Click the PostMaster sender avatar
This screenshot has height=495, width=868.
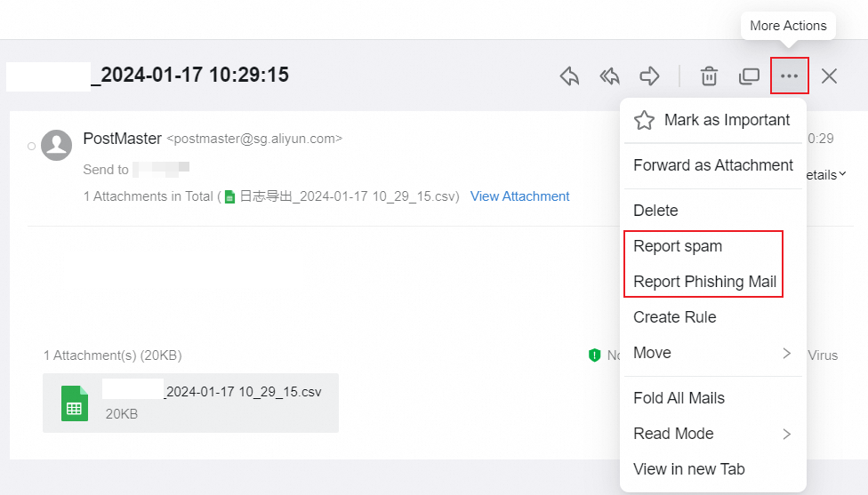[x=56, y=145]
